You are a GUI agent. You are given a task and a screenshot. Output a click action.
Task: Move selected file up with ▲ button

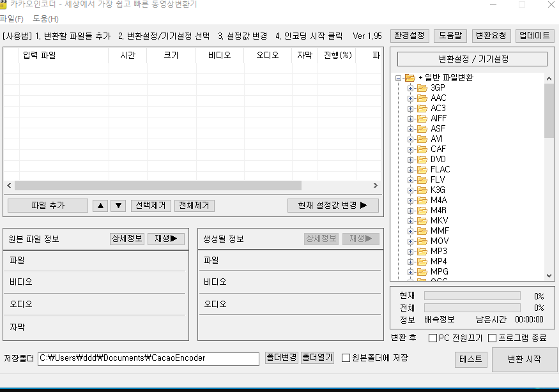coord(100,206)
